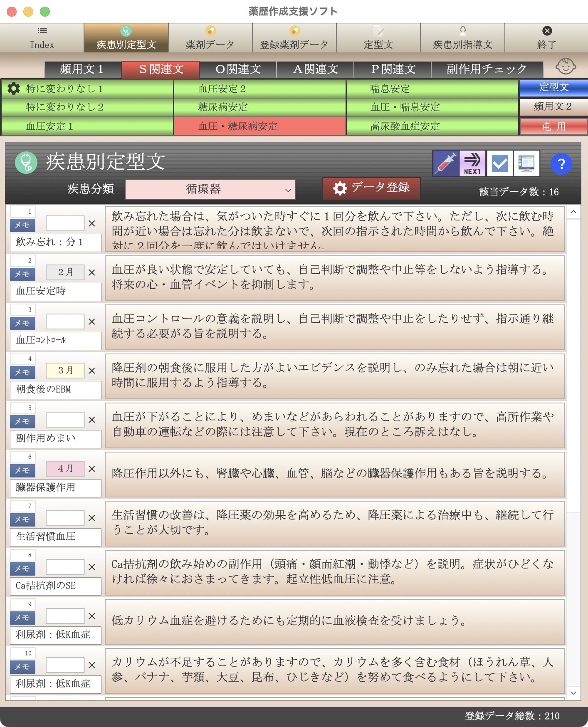Image resolution: width=588 pixels, height=727 pixels.
Task: Switch to the 薬剤データ tab
Action: pyautogui.click(x=210, y=38)
